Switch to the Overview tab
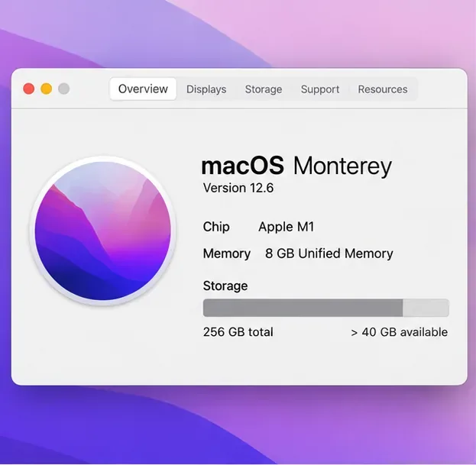 pos(143,89)
